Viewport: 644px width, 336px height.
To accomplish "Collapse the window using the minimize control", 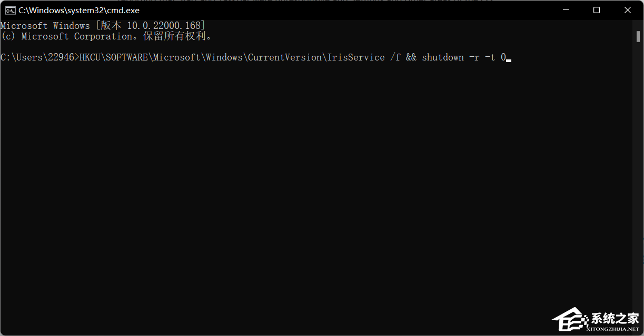I will point(566,9).
